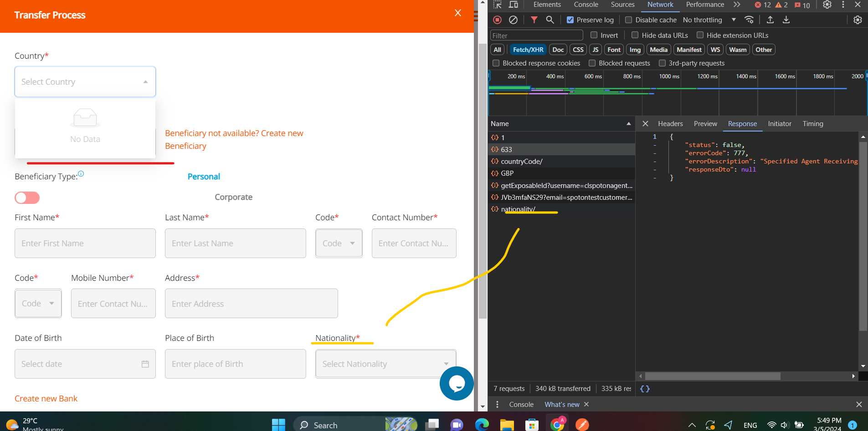868x431 pixels.
Task: Open the Sources tab
Action: 622,5
